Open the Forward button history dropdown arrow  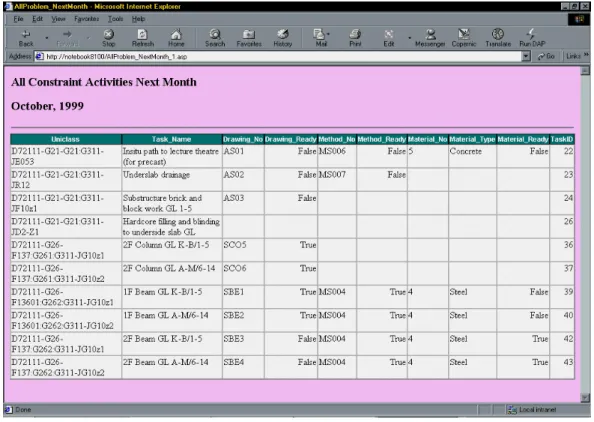(x=88, y=38)
